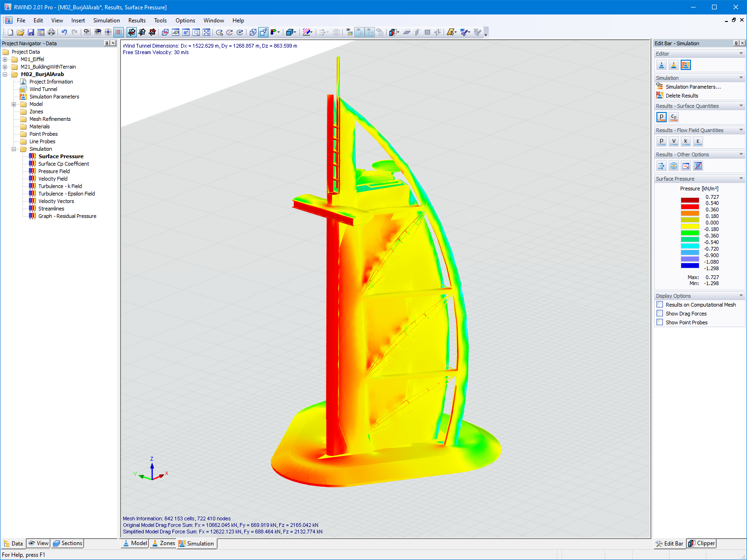Collapse the Display Options panel

[x=740, y=295]
